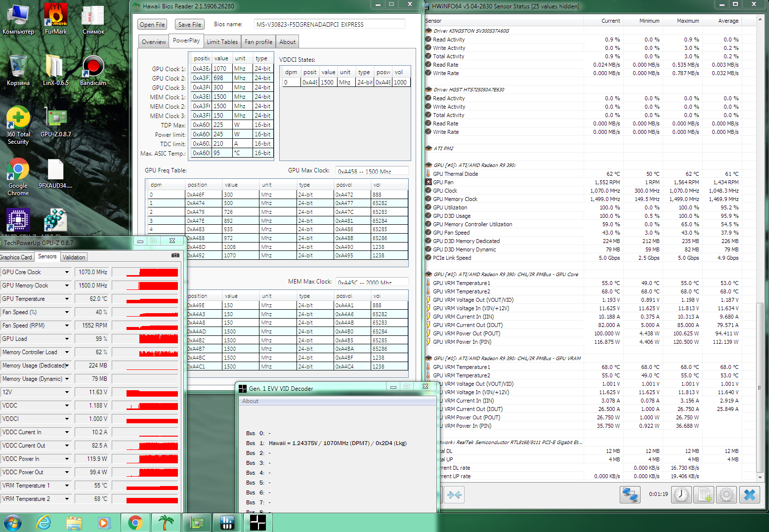
Task: Open HWiNFO sensor settings gear
Action: coord(726,494)
